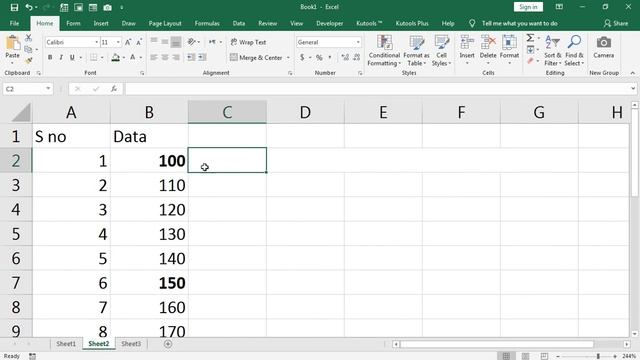
Task: Click the new sheet plus icon
Action: [x=168, y=344]
